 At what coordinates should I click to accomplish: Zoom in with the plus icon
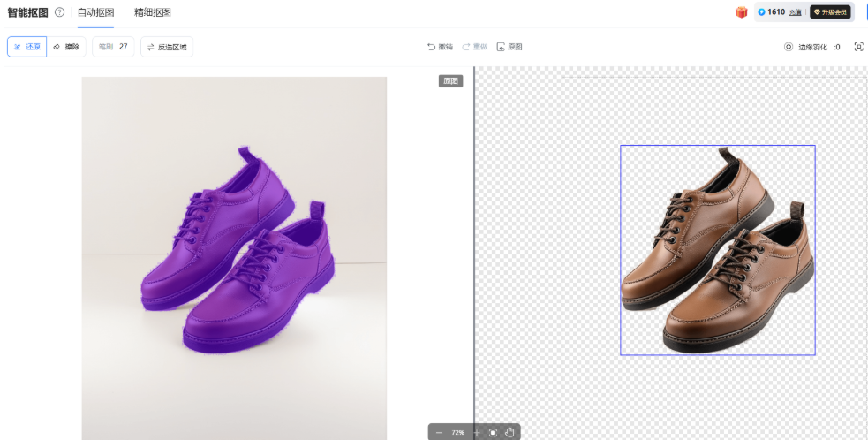coord(477,433)
